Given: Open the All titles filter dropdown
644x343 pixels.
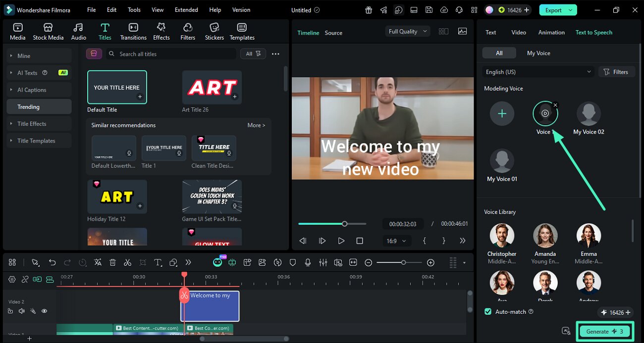Looking at the screenshot, I should 253,53.
